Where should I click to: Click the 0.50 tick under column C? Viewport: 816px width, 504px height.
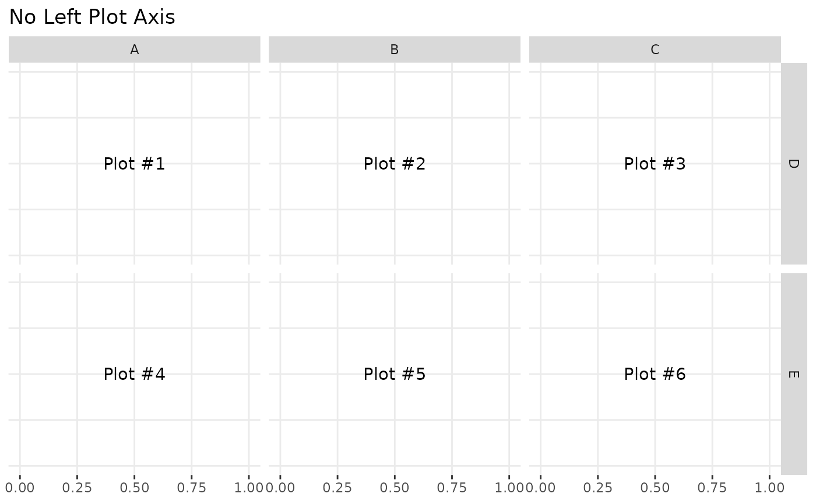point(655,487)
